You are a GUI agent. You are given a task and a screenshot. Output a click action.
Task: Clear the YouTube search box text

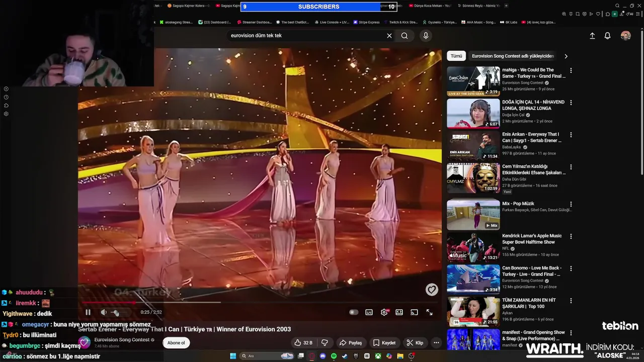pyautogui.click(x=389, y=36)
